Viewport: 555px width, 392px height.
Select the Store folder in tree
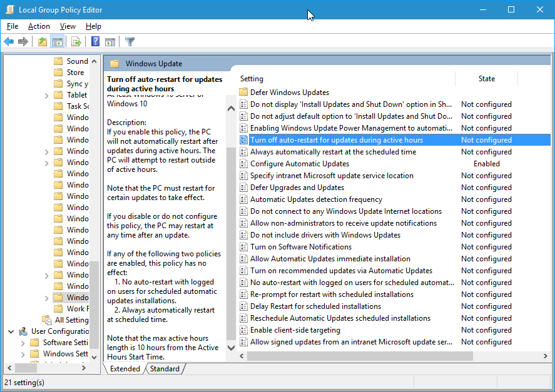pyautogui.click(x=69, y=72)
